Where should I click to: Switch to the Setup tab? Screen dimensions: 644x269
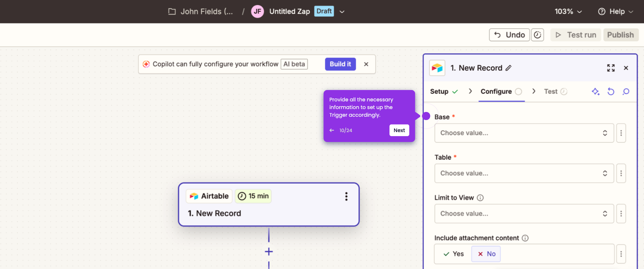(444, 91)
